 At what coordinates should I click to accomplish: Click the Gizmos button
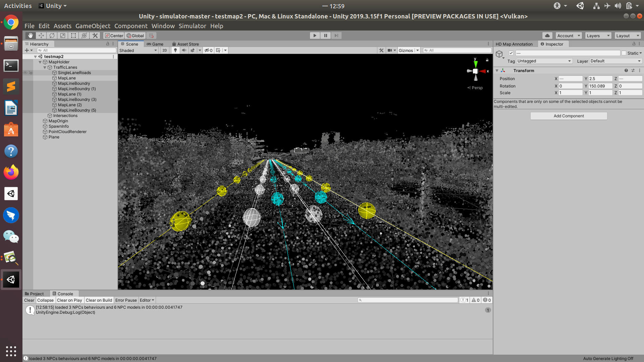pyautogui.click(x=406, y=50)
